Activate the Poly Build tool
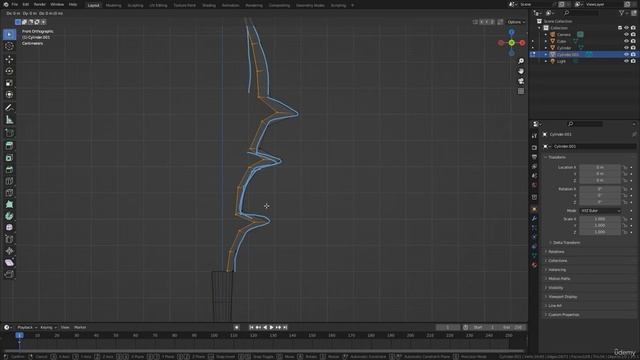The image size is (640, 360). [9, 204]
